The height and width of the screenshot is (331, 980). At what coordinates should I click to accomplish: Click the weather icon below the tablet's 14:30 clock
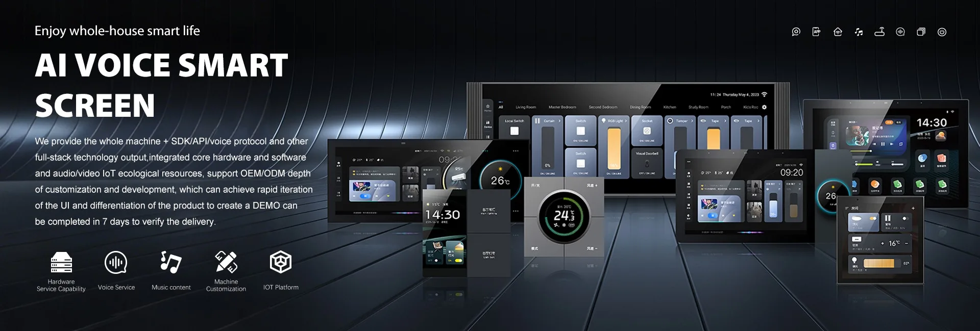click(x=941, y=137)
